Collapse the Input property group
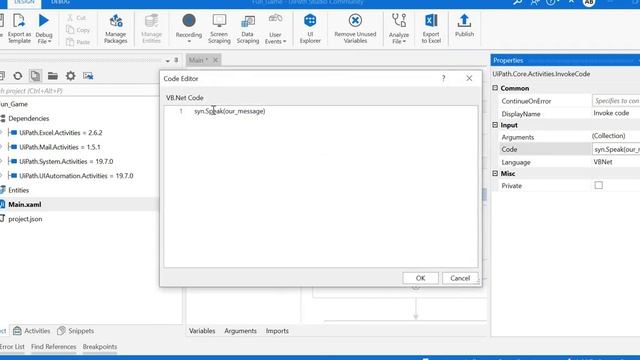Screen dimensions: 640x360 495,125
